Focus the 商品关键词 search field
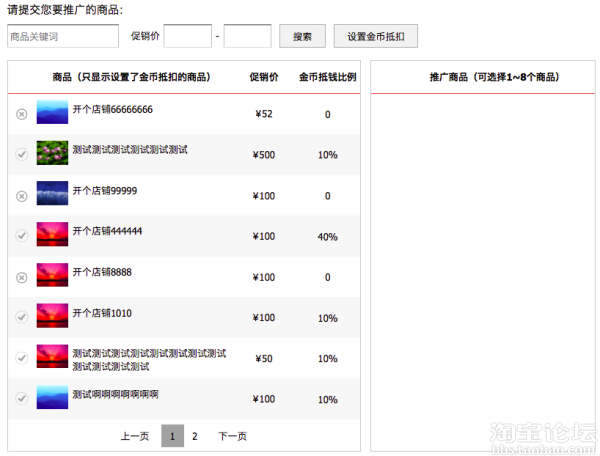Viewport: 600px width, 456px height. [x=63, y=36]
